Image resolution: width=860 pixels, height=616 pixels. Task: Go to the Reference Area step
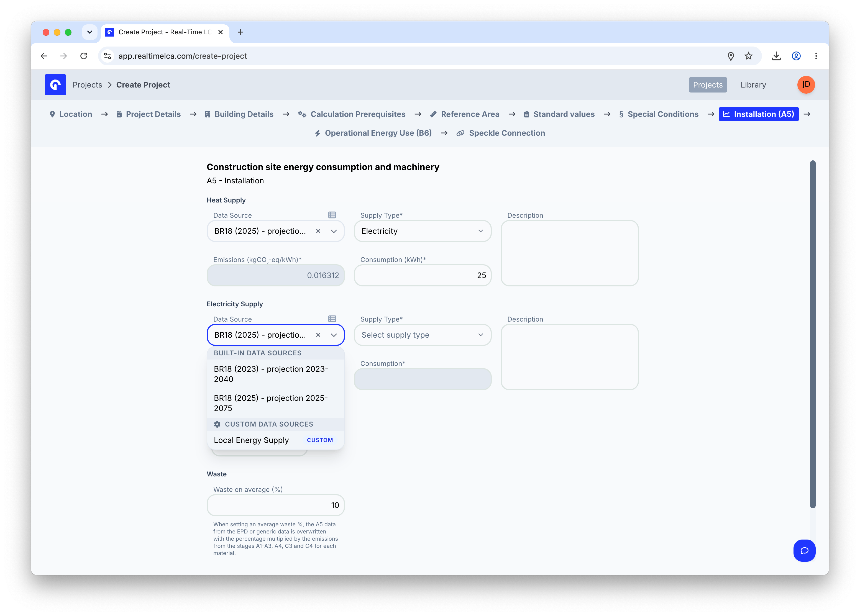[465, 114]
